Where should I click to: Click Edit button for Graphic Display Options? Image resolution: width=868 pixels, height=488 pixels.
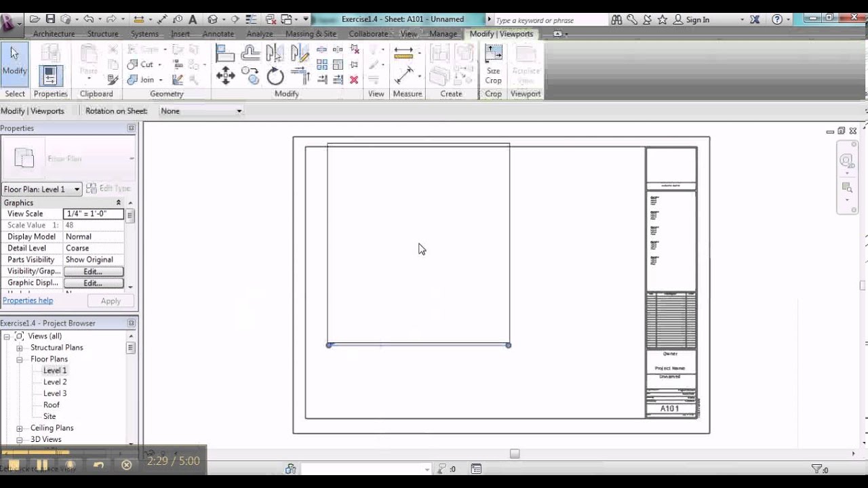pos(93,283)
